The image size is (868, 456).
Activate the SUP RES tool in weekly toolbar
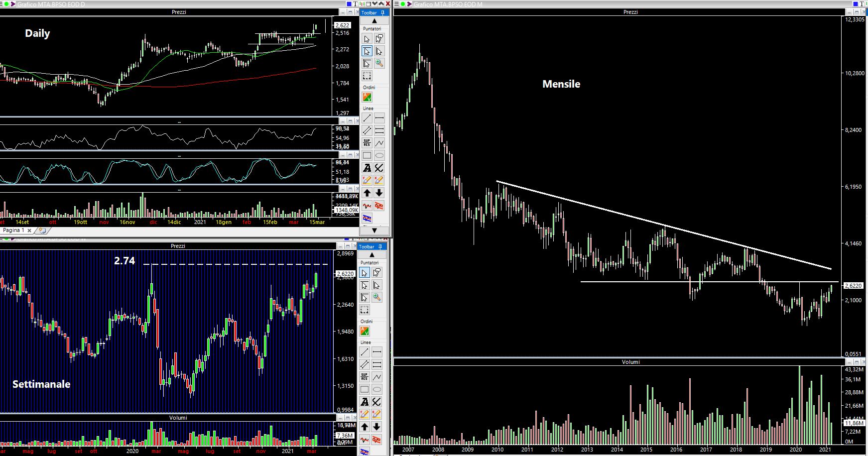tap(365, 377)
